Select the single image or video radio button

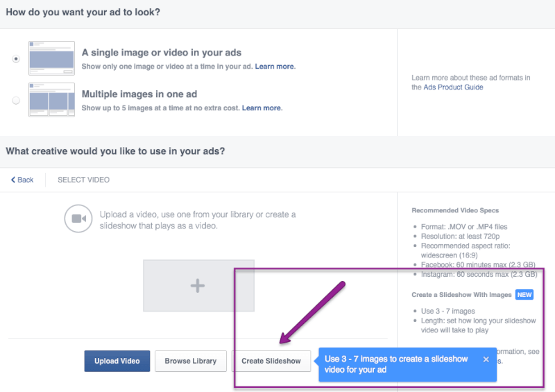tap(16, 60)
